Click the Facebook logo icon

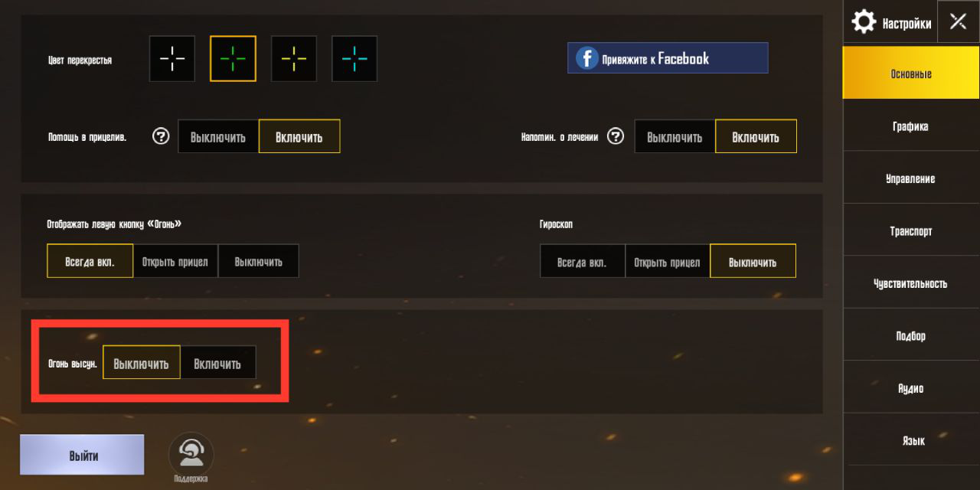587,58
